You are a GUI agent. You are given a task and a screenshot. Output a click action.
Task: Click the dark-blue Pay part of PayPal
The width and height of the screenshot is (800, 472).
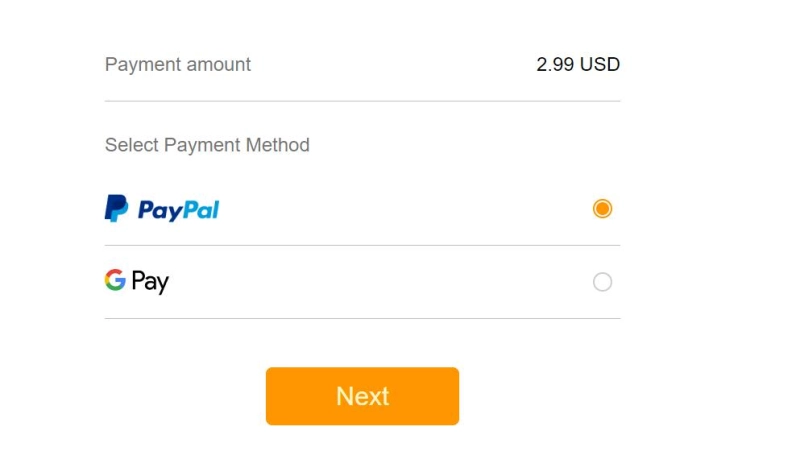coord(160,211)
